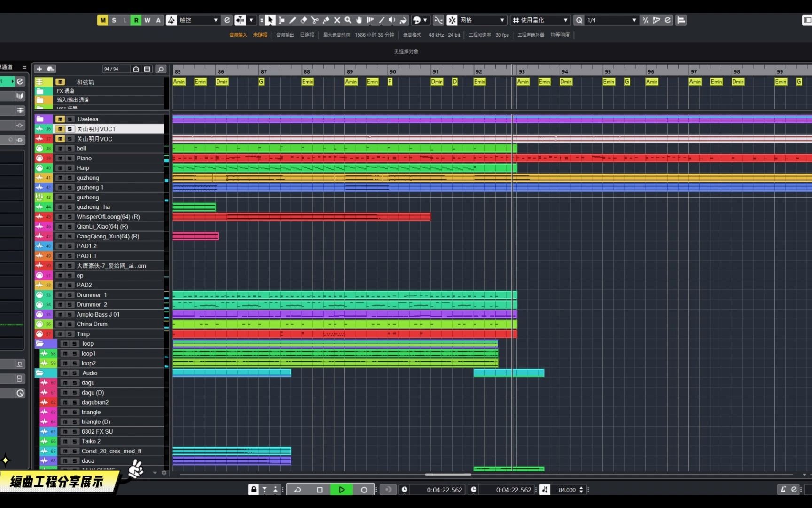Open color selector dropdown arrow
The height and width of the screenshot is (508, 812).
coord(425,20)
